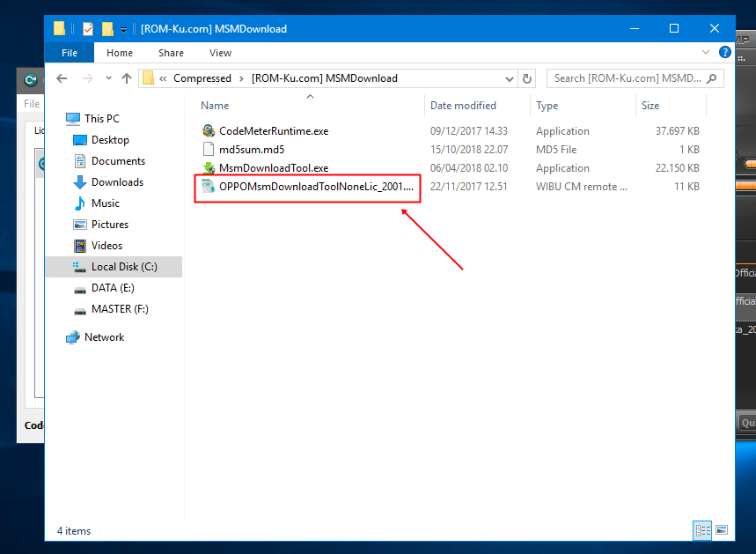Open Explorer help question mark
This screenshot has width=756, height=554.
pyautogui.click(x=724, y=52)
